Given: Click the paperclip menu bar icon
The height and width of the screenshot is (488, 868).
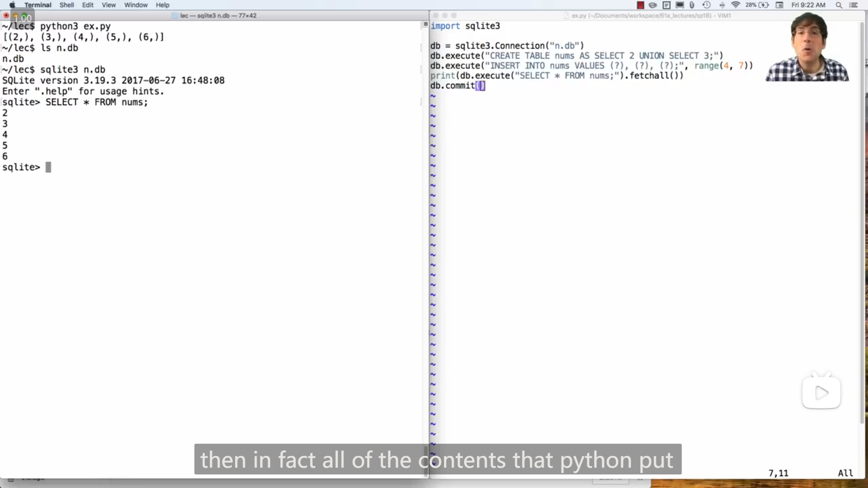Looking at the screenshot, I should (x=692, y=5).
